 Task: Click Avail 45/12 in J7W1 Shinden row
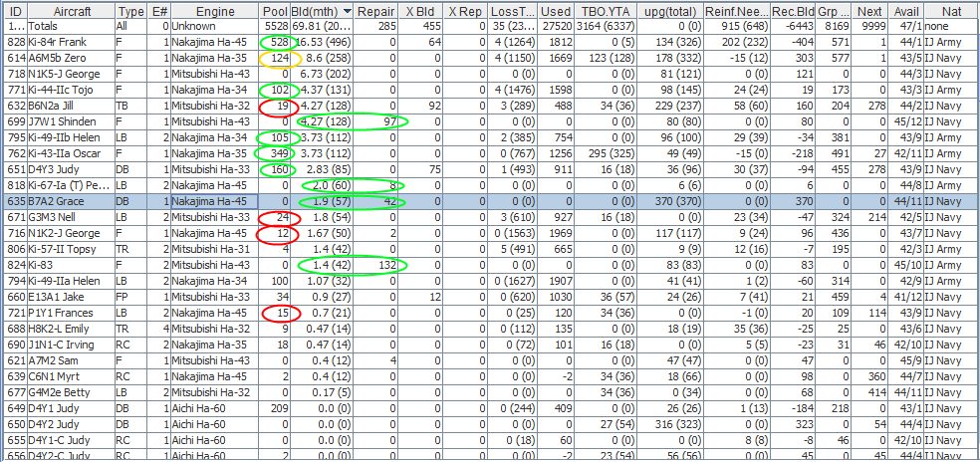coord(906,121)
